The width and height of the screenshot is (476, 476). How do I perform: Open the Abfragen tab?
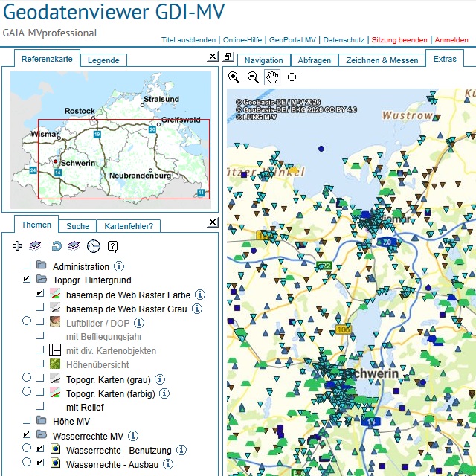314,60
